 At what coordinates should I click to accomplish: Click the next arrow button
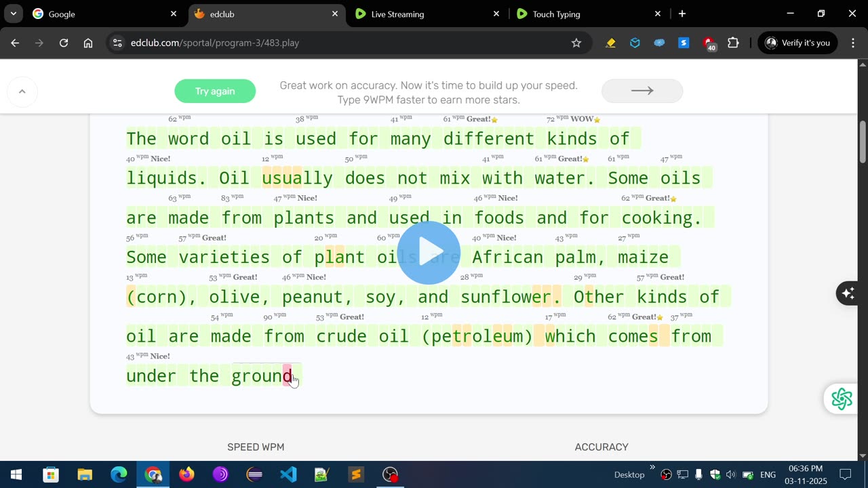642,91
